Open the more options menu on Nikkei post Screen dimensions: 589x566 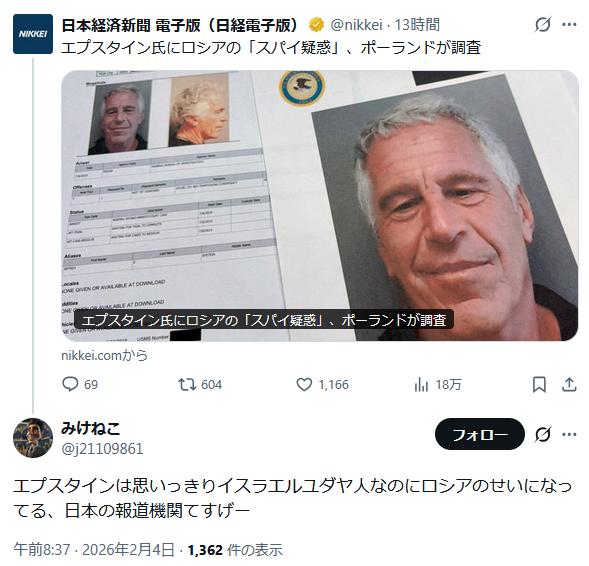[569, 25]
